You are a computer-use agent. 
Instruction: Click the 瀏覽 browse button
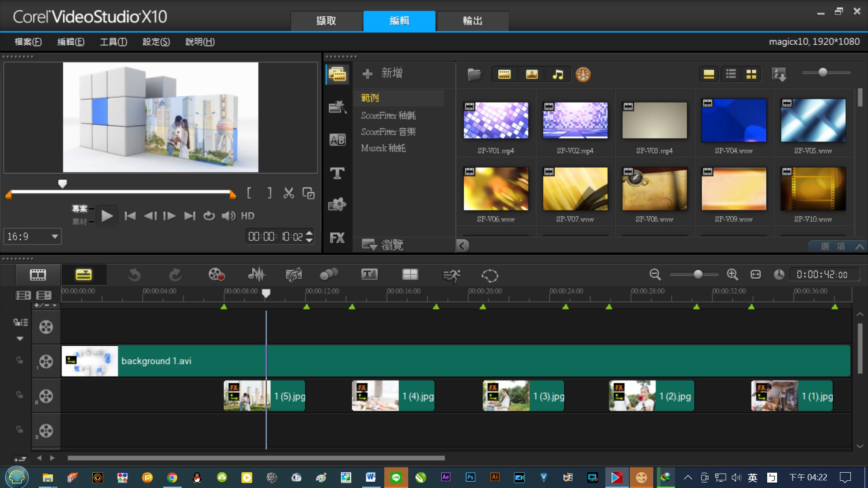(x=382, y=245)
